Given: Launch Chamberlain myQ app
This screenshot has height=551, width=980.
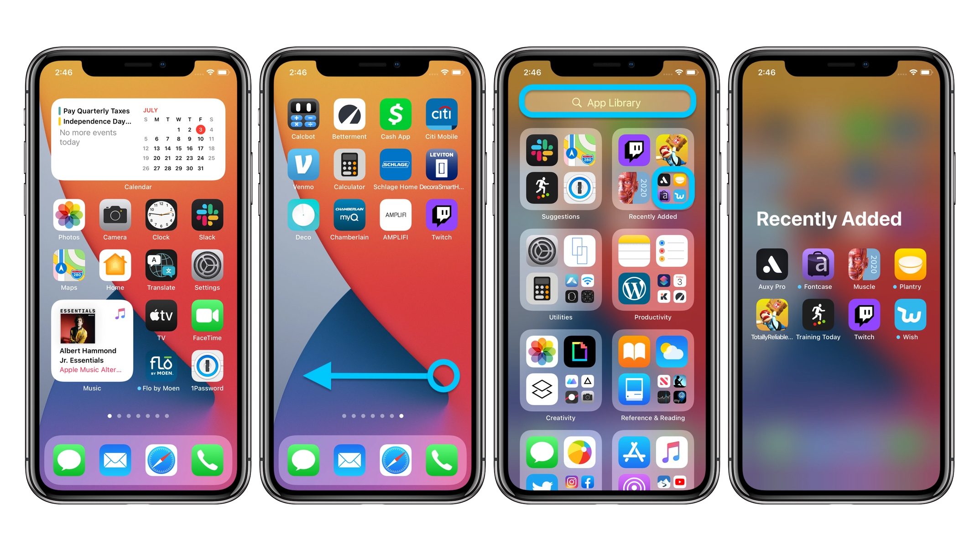Looking at the screenshot, I should (x=349, y=218).
